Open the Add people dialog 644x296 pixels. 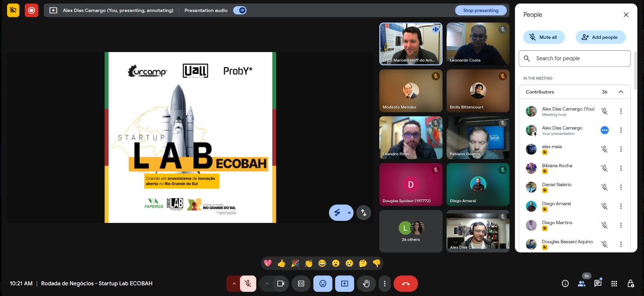[x=601, y=37]
